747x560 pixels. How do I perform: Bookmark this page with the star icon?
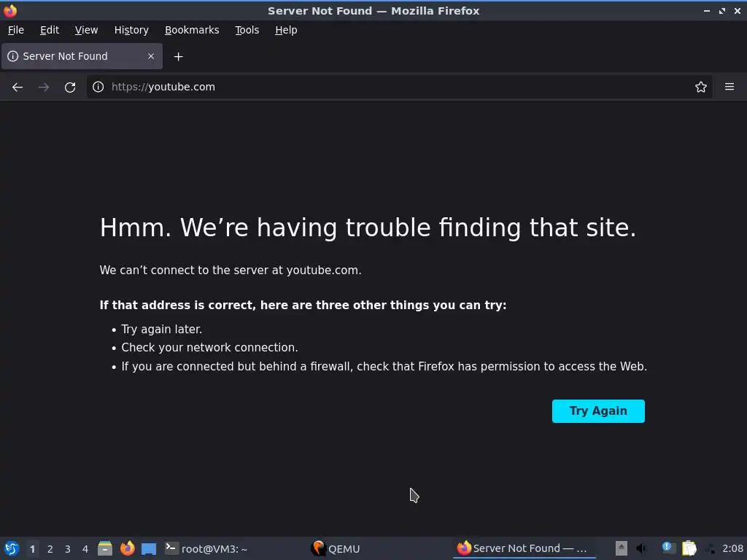(700, 87)
